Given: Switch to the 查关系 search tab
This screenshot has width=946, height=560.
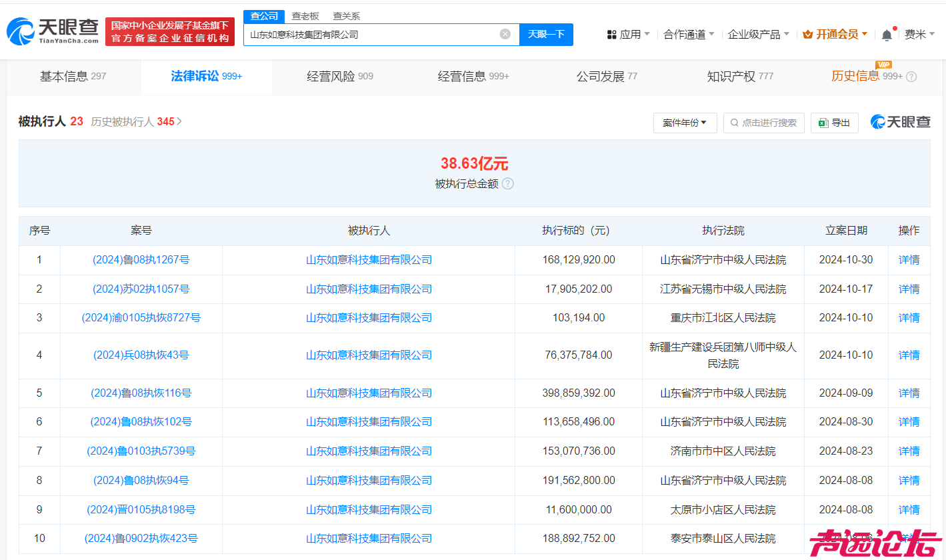Looking at the screenshot, I should point(347,16).
